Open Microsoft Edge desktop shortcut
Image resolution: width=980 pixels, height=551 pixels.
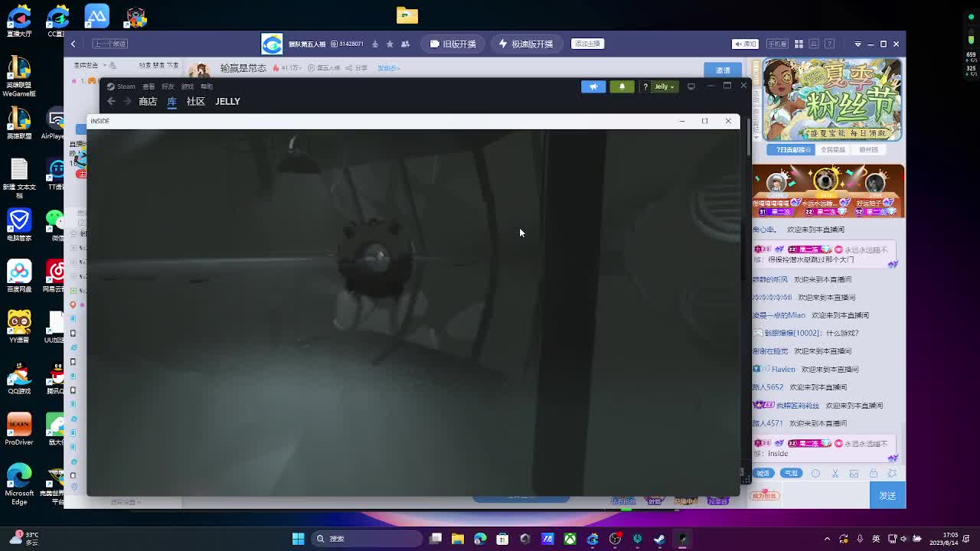(x=19, y=484)
